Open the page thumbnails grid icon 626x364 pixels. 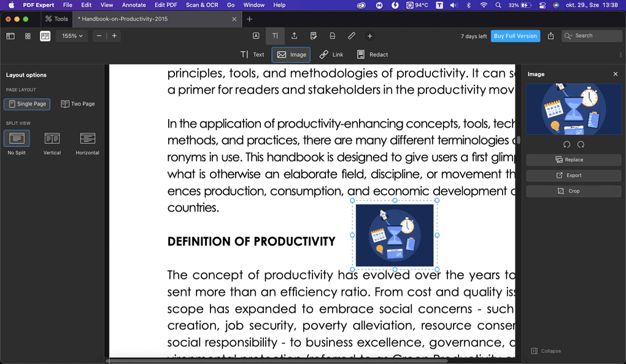27,36
